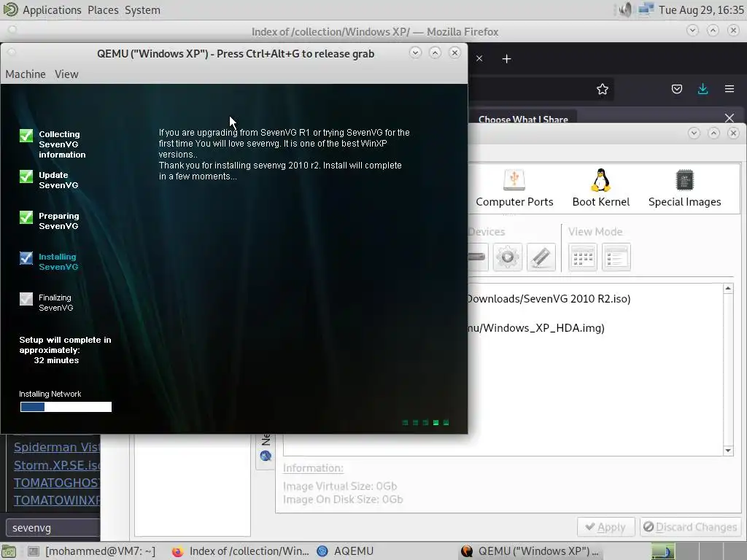Close the current Firefox tab
747x560 pixels.
click(479, 58)
